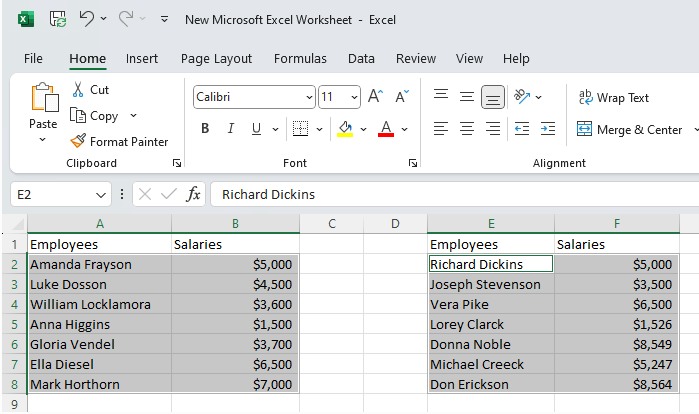Click the Increase Indent icon

(x=547, y=129)
